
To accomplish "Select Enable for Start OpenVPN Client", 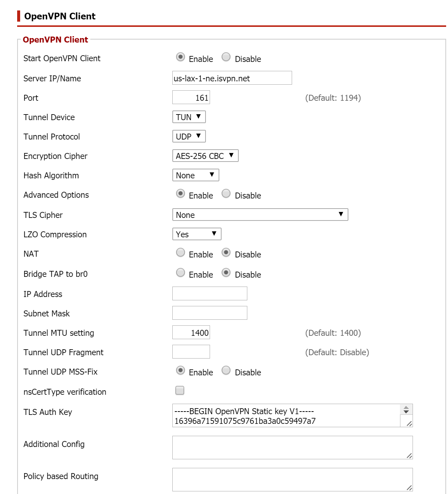I will (x=181, y=57).
